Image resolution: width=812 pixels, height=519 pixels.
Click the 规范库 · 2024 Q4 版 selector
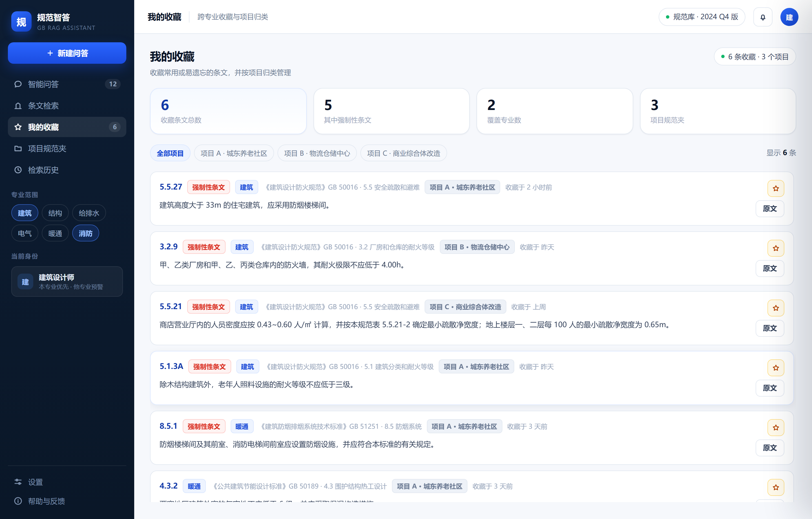pos(701,17)
